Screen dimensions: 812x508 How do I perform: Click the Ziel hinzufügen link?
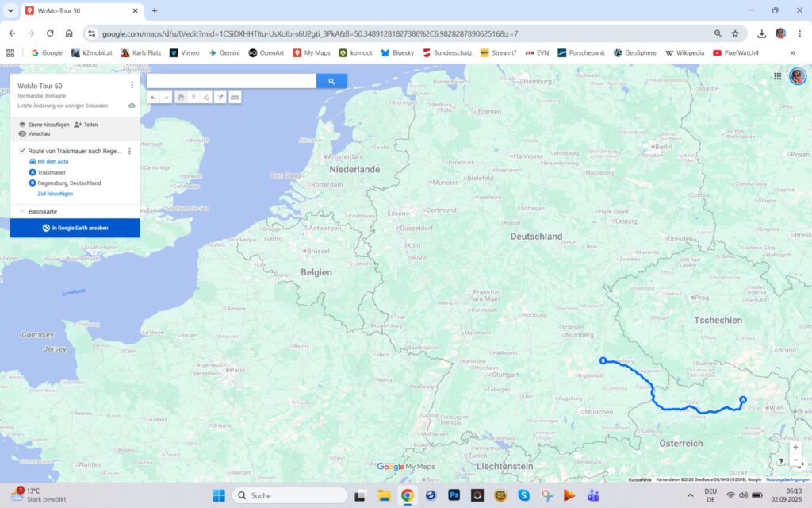pyautogui.click(x=55, y=194)
